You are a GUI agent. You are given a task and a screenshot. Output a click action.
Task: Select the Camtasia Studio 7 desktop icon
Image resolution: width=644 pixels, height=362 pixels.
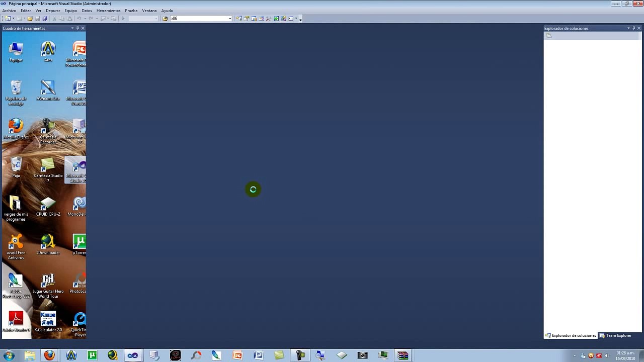(48, 170)
